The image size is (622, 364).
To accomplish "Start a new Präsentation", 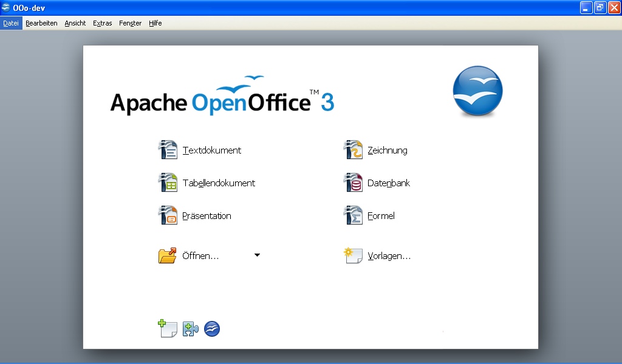I will click(x=207, y=216).
